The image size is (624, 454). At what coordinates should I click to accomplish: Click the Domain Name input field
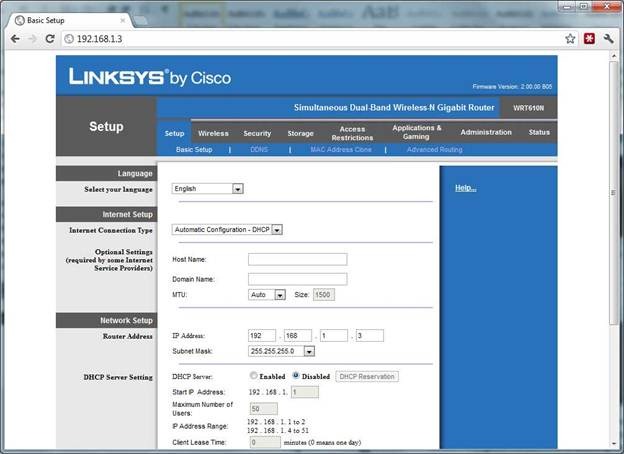tap(298, 279)
